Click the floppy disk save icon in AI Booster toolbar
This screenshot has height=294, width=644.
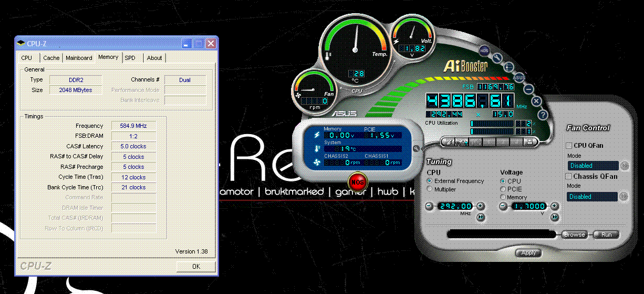tap(531, 141)
